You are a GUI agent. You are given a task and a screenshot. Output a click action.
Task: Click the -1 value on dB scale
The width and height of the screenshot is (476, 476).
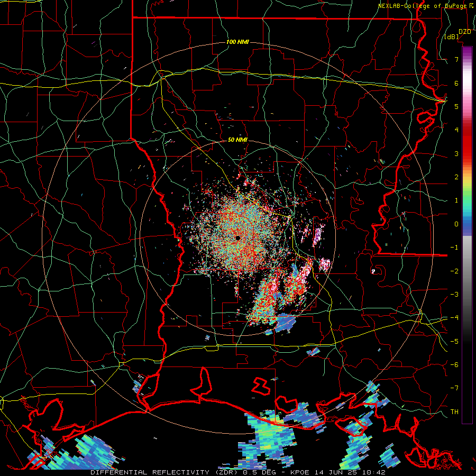point(454,248)
